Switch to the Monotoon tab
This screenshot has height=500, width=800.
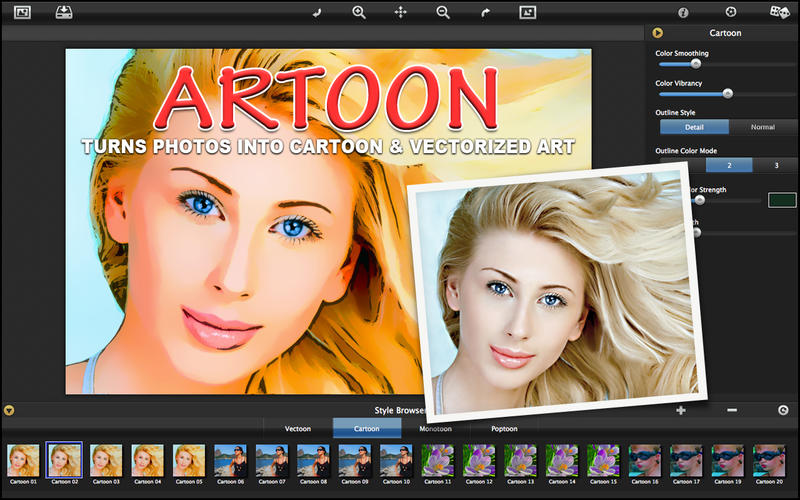point(435,429)
